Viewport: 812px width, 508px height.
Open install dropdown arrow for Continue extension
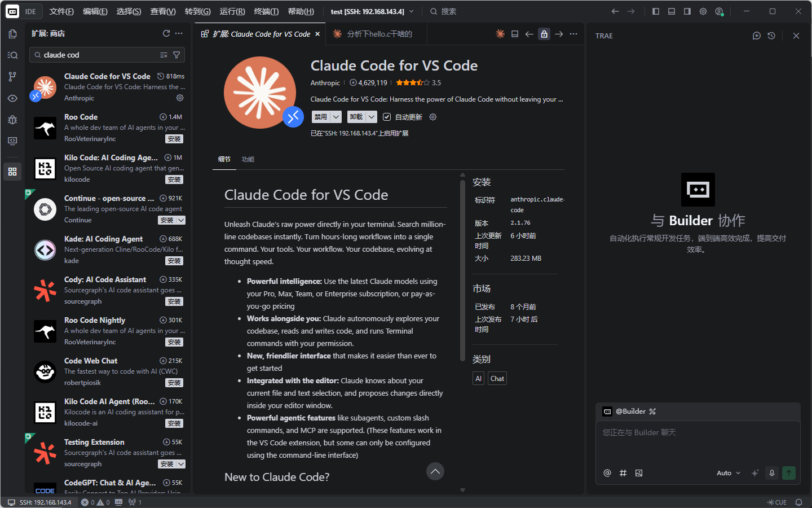coord(180,220)
